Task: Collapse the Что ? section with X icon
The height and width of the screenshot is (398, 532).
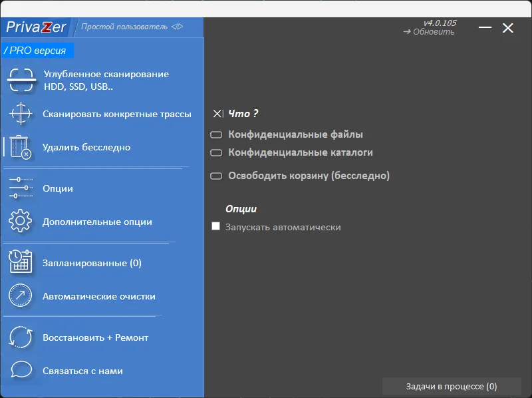Action: 217,114
